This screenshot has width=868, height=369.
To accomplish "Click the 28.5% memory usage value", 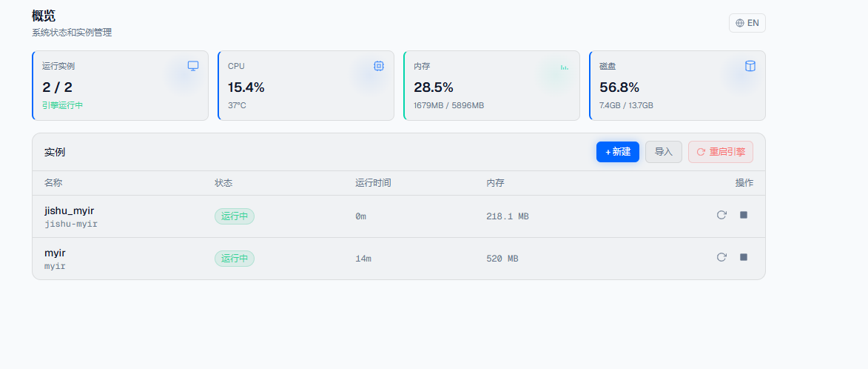I will [x=434, y=87].
